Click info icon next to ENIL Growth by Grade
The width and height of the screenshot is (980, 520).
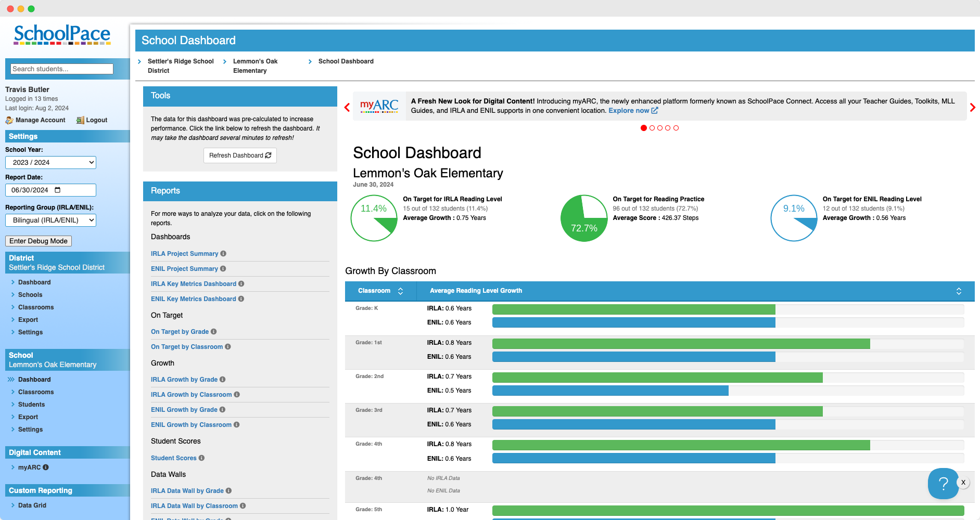(222, 410)
